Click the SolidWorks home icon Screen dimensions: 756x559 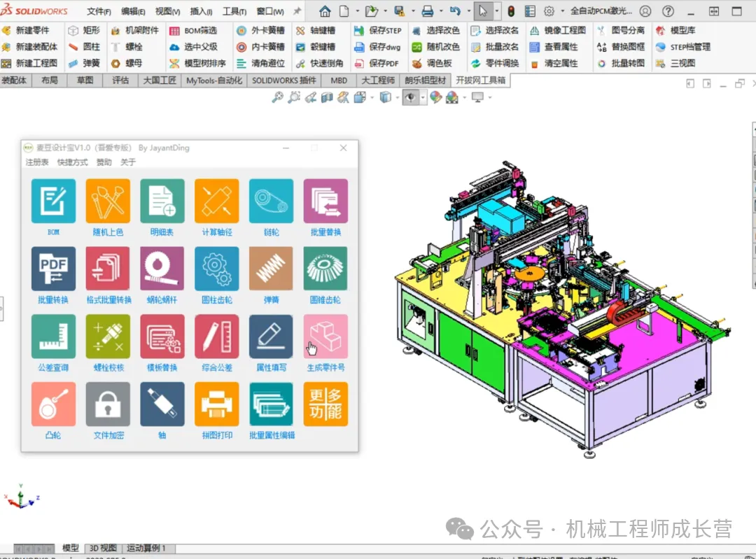pyautogui.click(x=325, y=10)
